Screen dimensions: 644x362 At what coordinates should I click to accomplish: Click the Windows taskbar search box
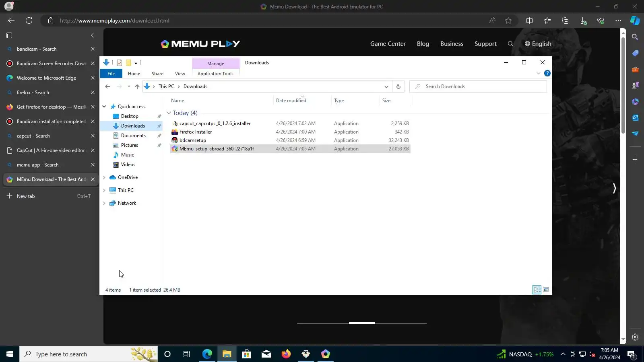point(89,354)
